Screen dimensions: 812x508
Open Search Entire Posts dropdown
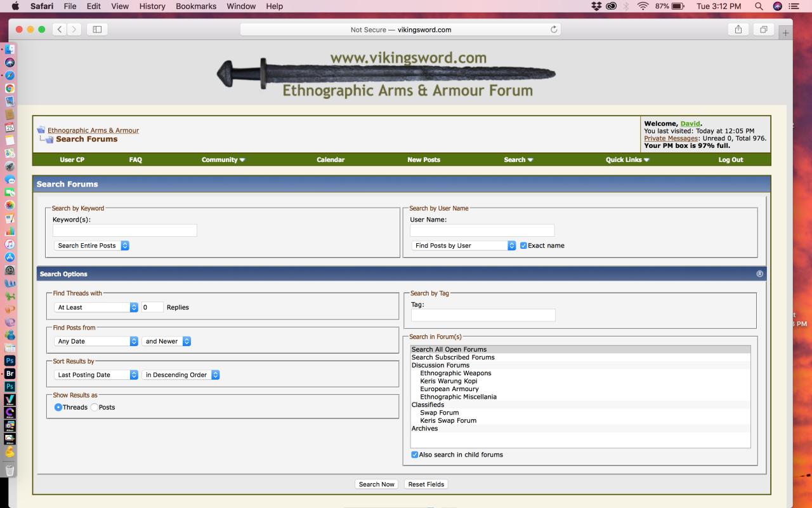(91, 246)
